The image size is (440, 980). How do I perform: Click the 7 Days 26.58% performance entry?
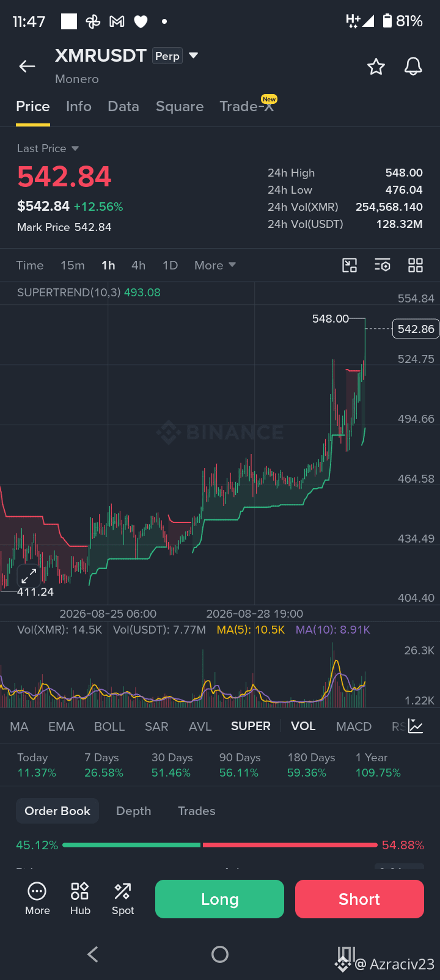[x=104, y=765]
